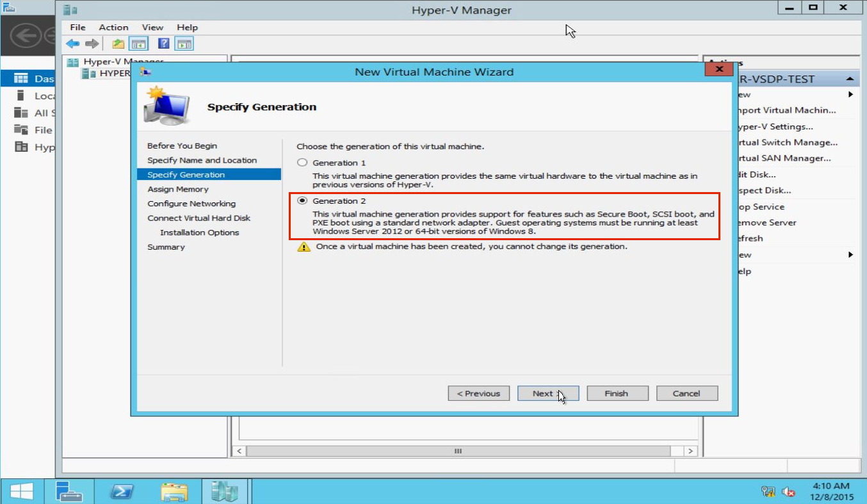This screenshot has width=867, height=504.
Task: Open Help via the blue question-mark toolbar icon
Action: click(x=164, y=44)
